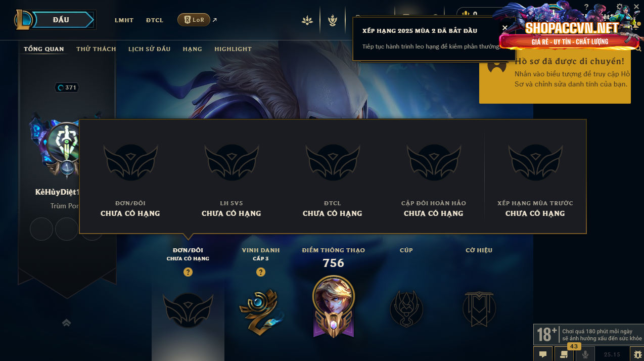Click the crest emblem icon beside the lotus
The height and width of the screenshot is (361, 644).
pyautogui.click(x=332, y=20)
